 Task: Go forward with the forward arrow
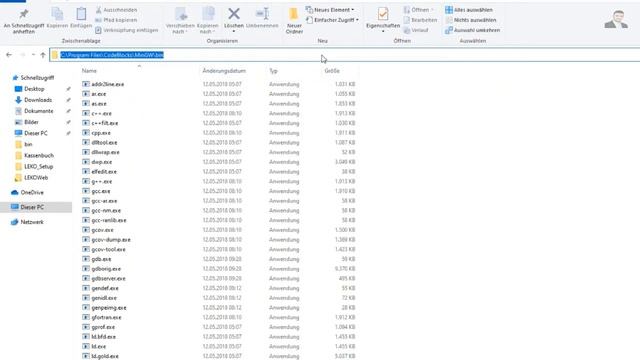tap(22, 55)
